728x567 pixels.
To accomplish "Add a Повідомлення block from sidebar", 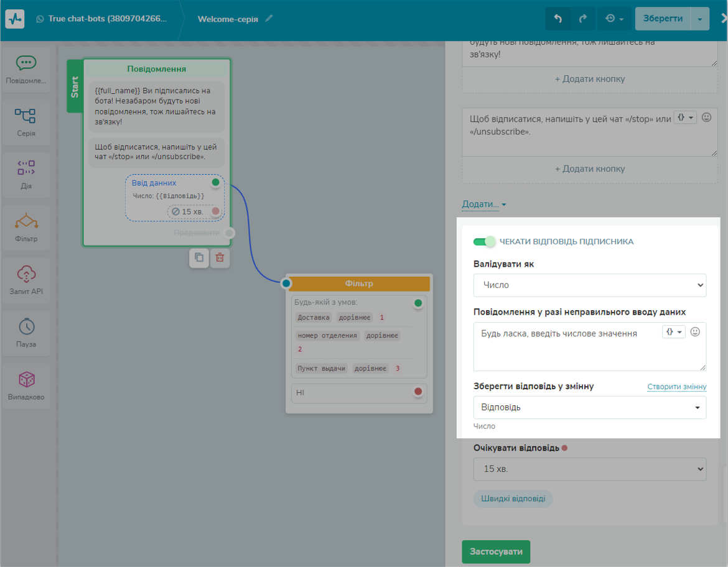I will (26, 70).
